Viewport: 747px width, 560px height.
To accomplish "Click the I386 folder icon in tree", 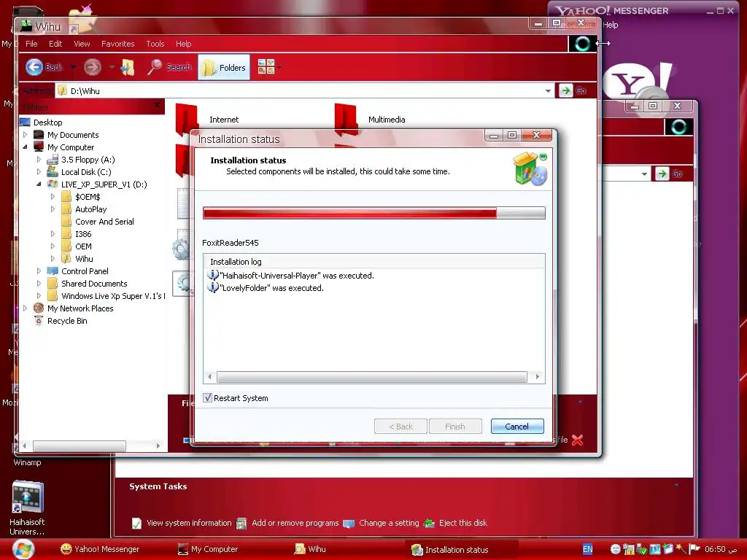I will point(66,234).
